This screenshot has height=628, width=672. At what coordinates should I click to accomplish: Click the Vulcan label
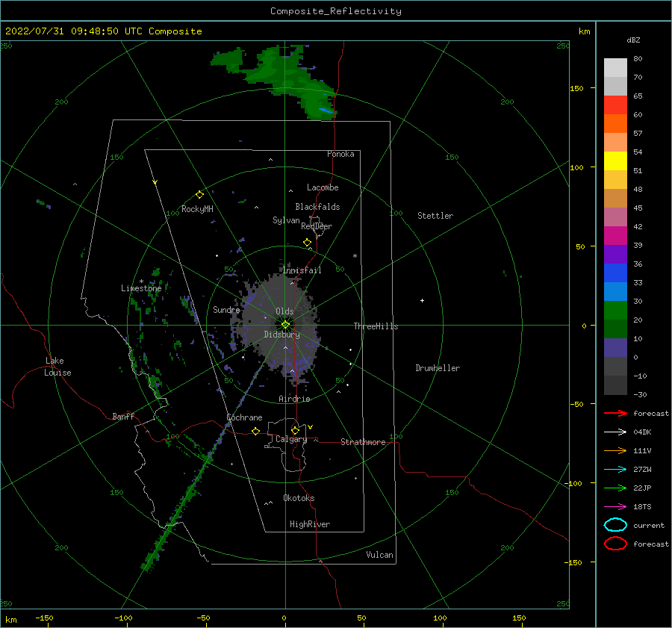click(x=379, y=555)
